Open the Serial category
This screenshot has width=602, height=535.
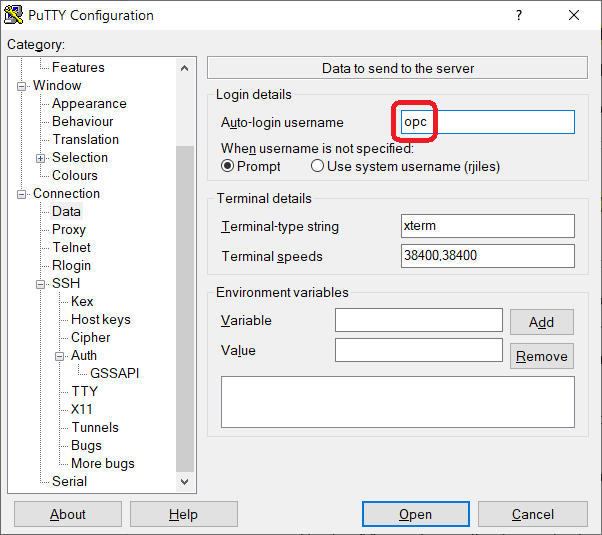[69, 482]
